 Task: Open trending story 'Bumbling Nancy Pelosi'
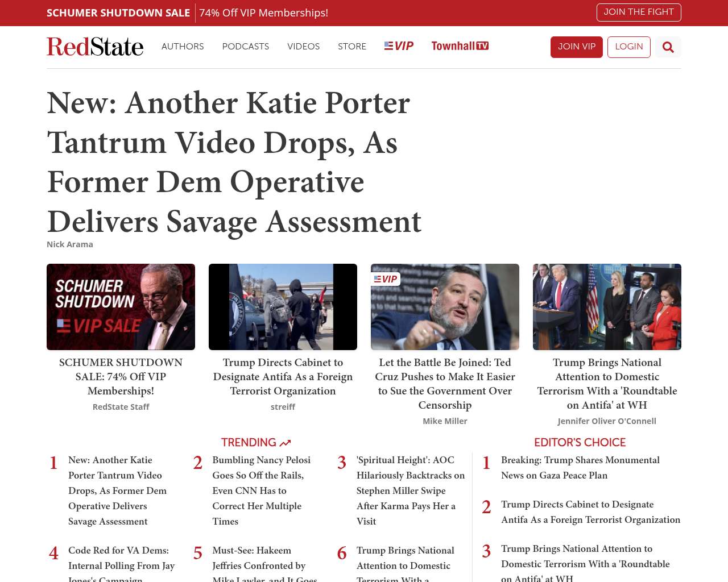[262, 490]
